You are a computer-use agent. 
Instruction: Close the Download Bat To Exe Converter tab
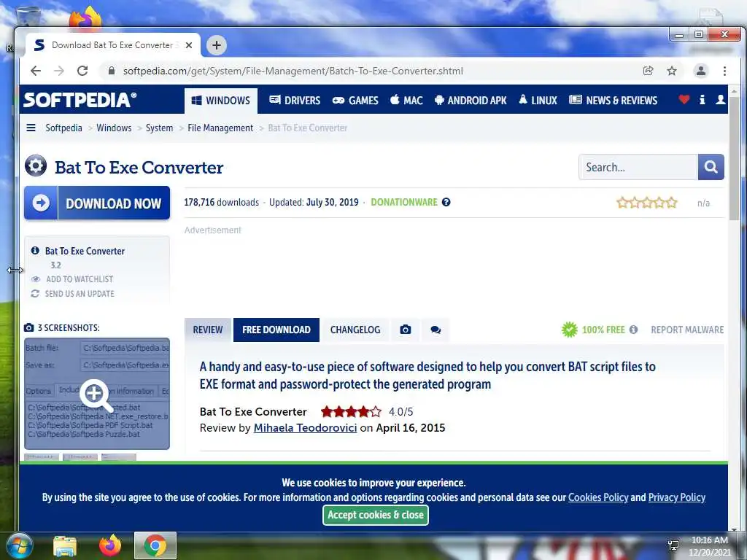[x=189, y=45]
